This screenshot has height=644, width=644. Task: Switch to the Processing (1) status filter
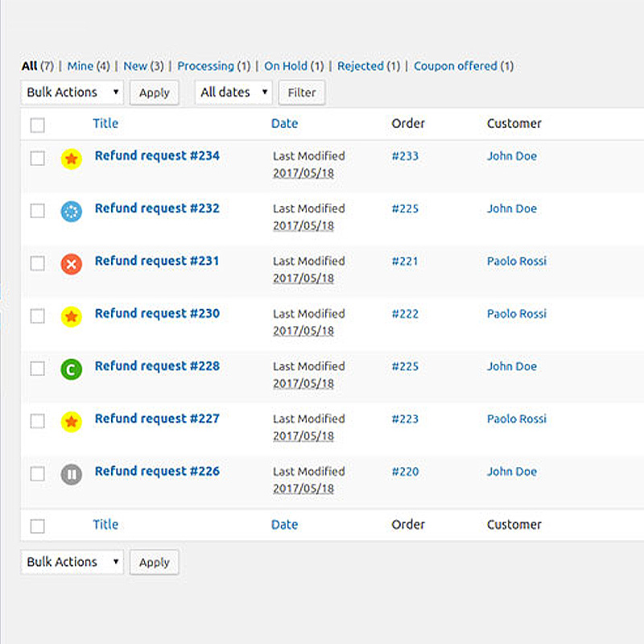[213, 66]
